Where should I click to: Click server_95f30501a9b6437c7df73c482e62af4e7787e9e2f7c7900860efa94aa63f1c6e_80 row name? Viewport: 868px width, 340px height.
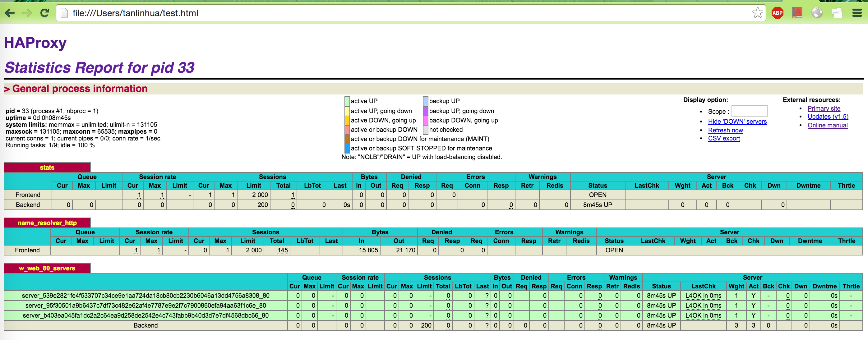point(145,306)
